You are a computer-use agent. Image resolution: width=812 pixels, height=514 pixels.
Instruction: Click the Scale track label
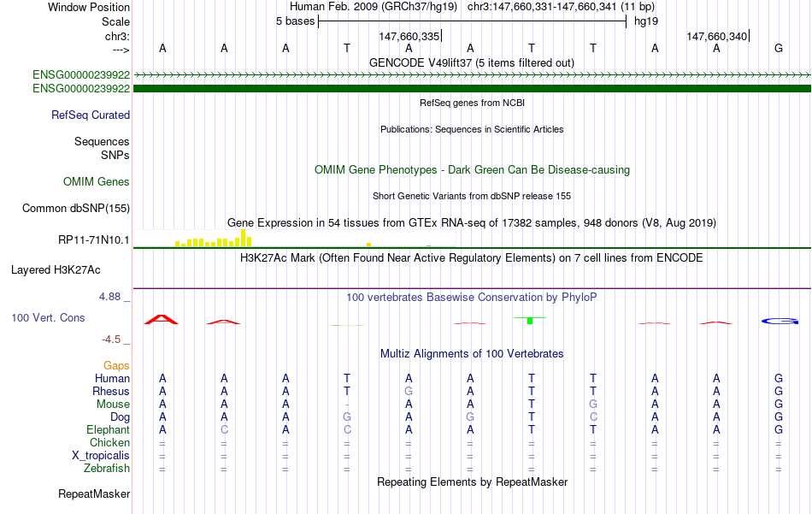point(115,21)
